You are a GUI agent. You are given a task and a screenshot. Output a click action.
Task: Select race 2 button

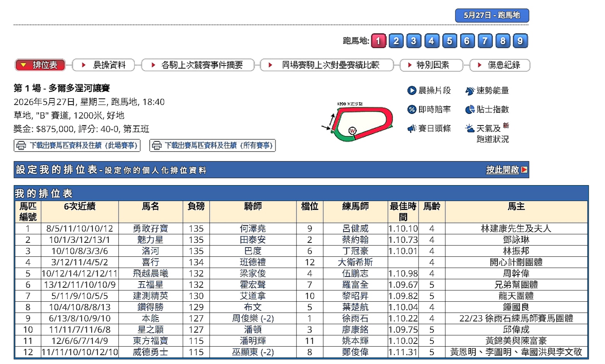396,41
